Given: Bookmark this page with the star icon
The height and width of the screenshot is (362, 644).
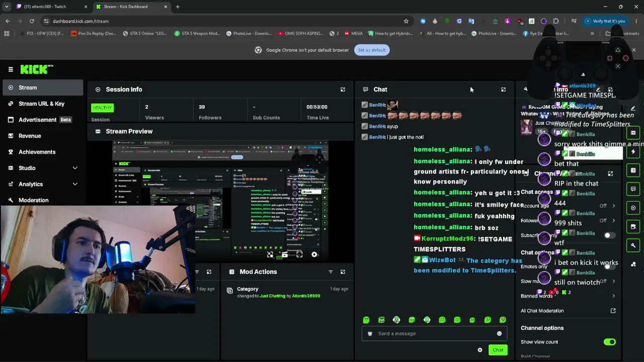Looking at the screenshot, I should (x=406, y=21).
